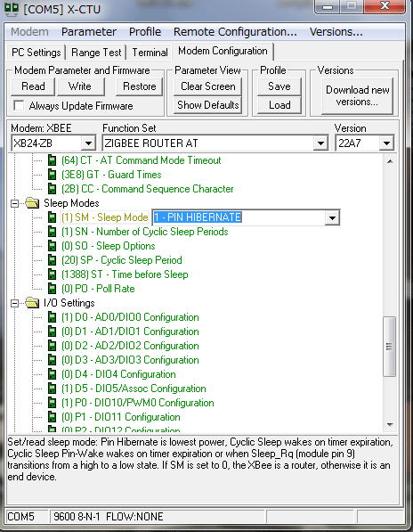413x532 pixels.
Task: Select the (64) CT - AT Command Mode Timeout row
Action: point(141,160)
